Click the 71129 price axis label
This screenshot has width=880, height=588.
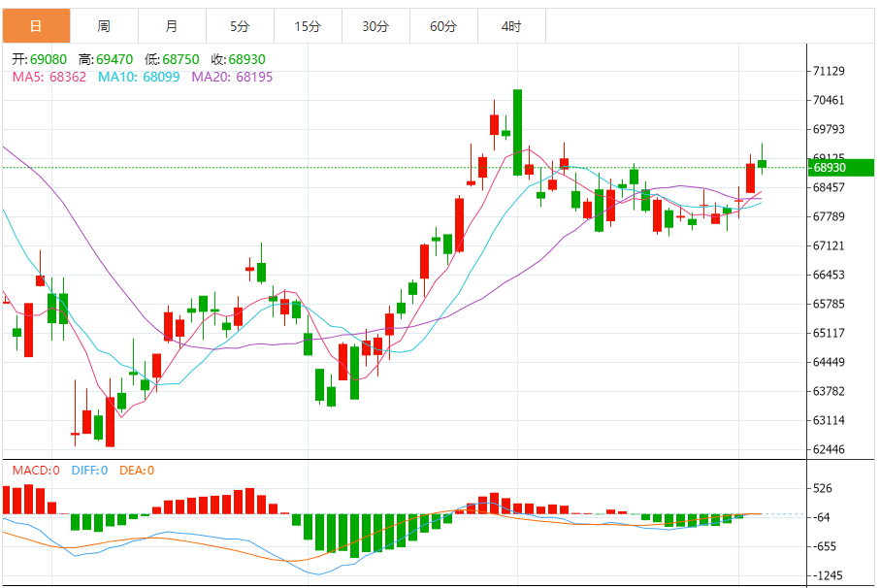pos(829,71)
